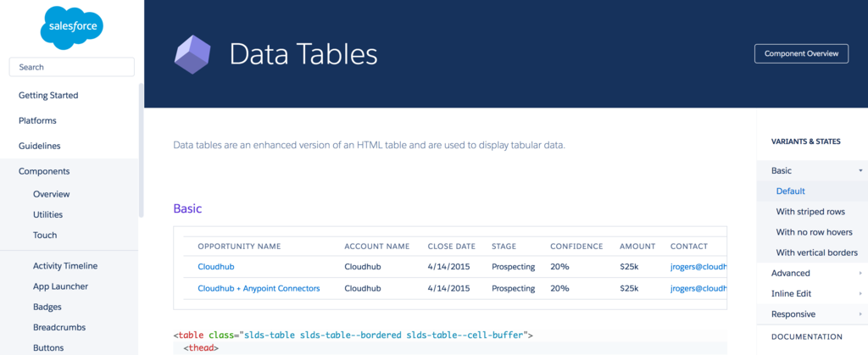The width and height of the screenshot is (868, 355).
Task: Open the Touch sidebar item
Action: [45, 235]
